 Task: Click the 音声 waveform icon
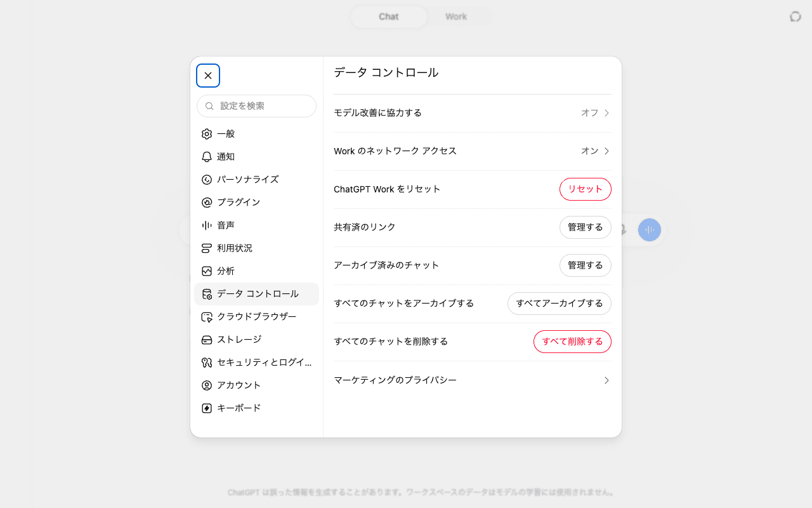click(x=207, y=225)
